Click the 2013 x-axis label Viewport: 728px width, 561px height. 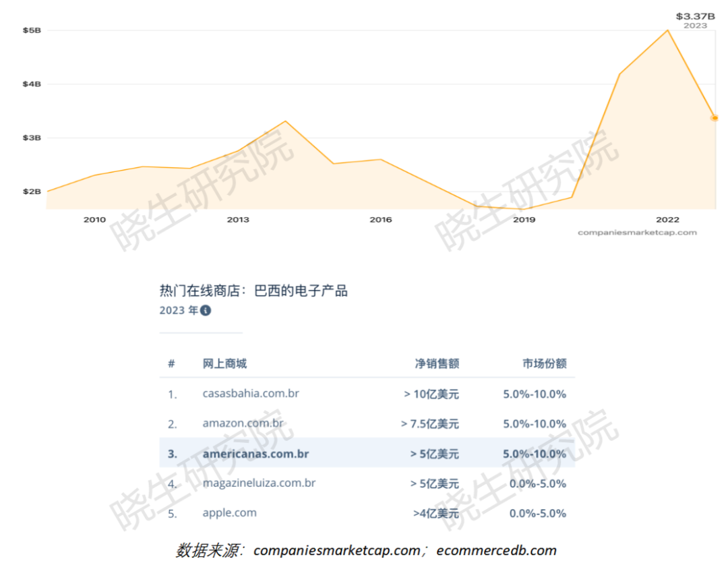pyautogui.click(x=238, y=220)
